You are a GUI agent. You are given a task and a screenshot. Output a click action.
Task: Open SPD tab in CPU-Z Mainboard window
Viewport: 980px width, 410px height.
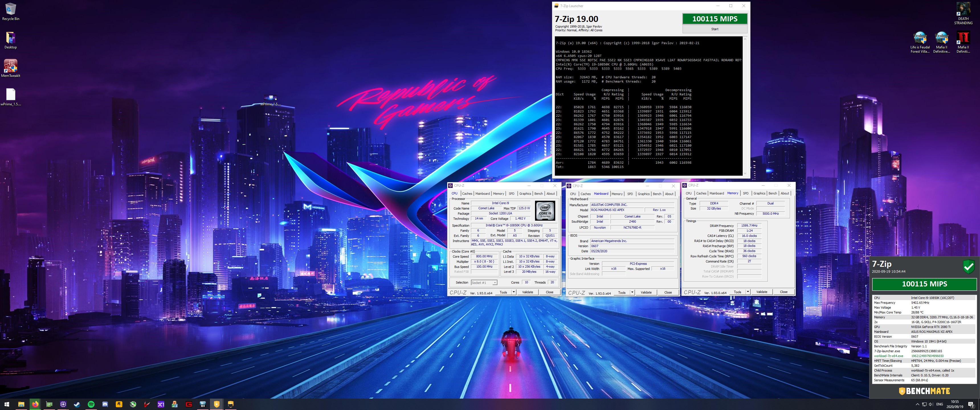tap(630, 194)
